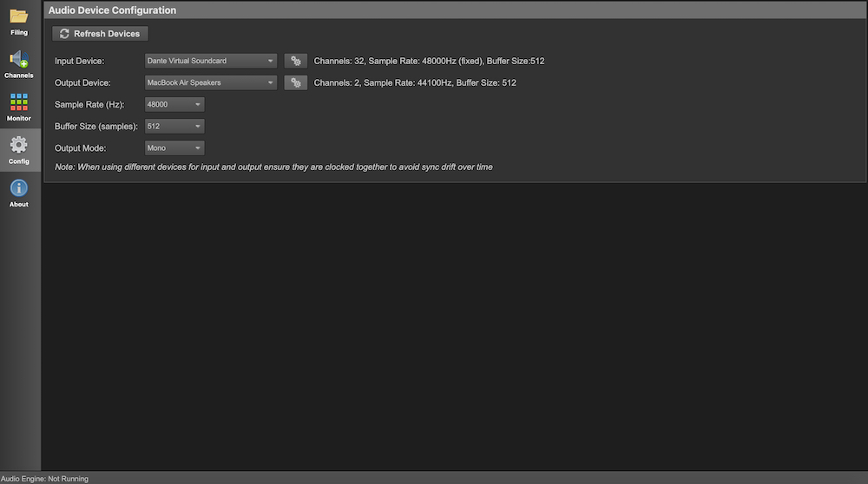Click the sync drift note text
This screenshot has height=484, width=868.
click(273, 167)
